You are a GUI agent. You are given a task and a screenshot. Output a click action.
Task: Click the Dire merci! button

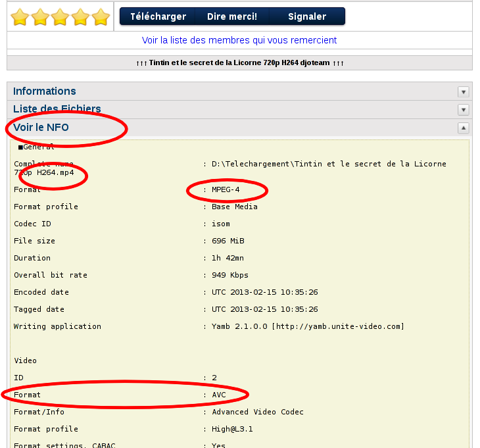coord(231,16)
